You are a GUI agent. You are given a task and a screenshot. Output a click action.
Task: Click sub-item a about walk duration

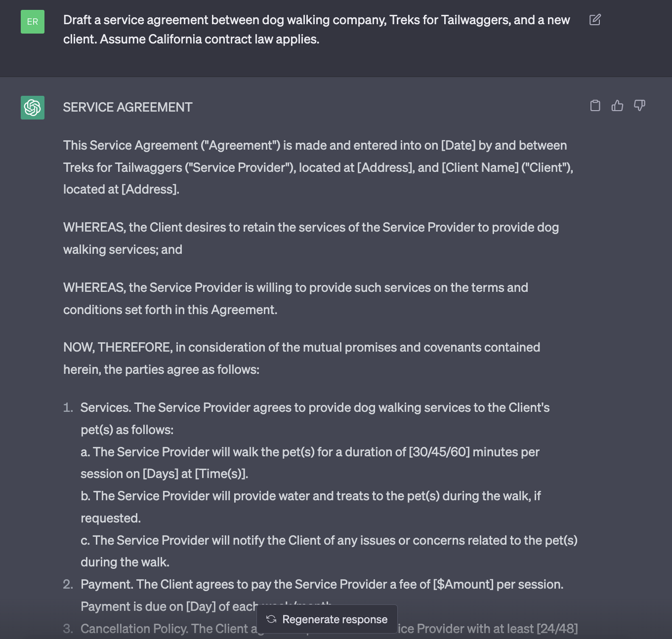point(310,463)
